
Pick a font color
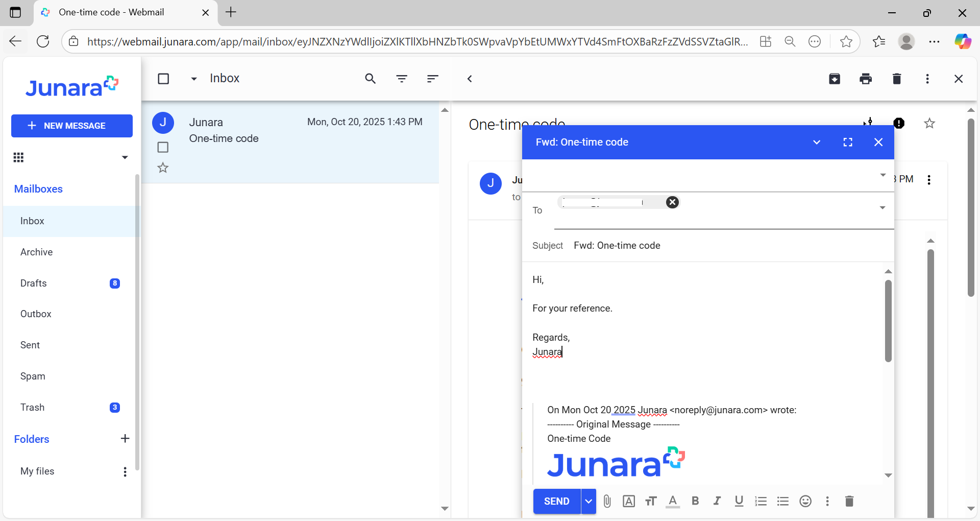pyautogui.click(x=673, y=502)
